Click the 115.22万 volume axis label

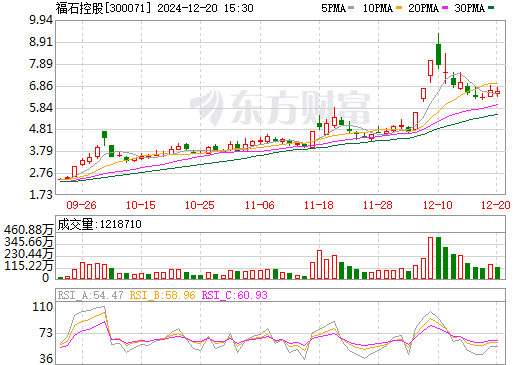(x=29, y=266)
